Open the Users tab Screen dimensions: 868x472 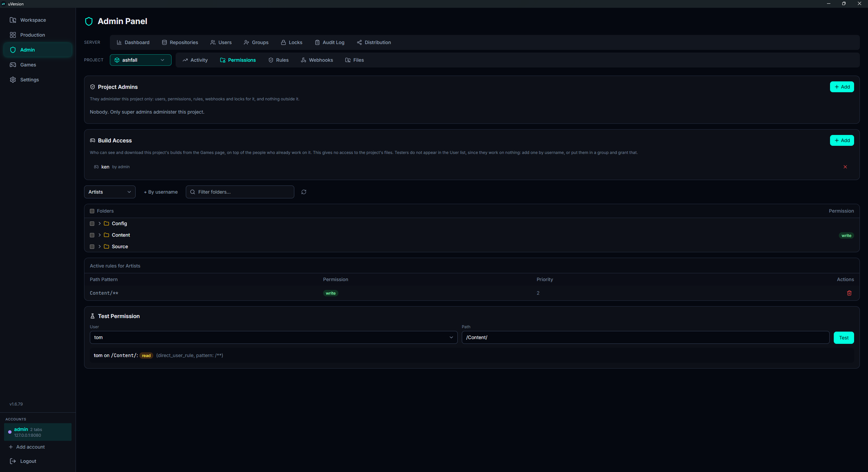point(221,42)
